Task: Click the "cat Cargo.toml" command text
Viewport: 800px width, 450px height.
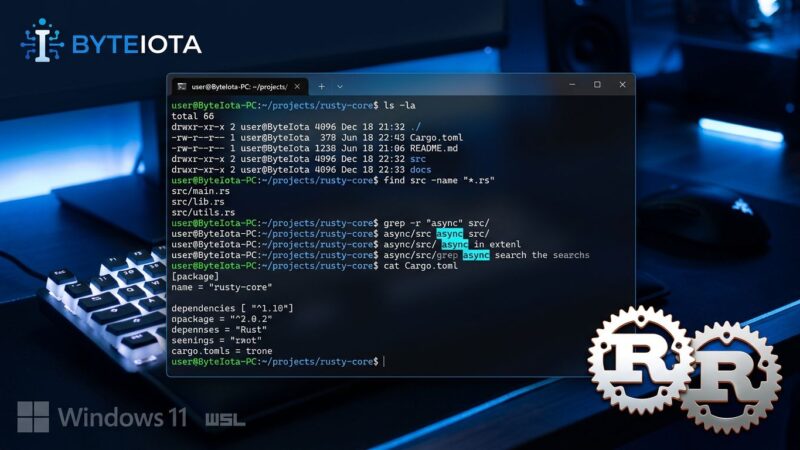Action: [420, 266]
